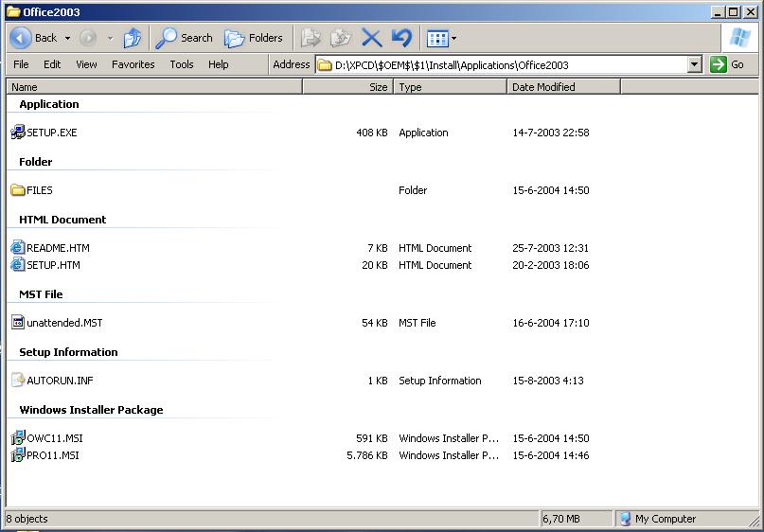Expand the Address bar dropdown arrow
Image resolution: width=764 pixels, height=532 pixels.
pyautogui.click(x=695, y=64)
